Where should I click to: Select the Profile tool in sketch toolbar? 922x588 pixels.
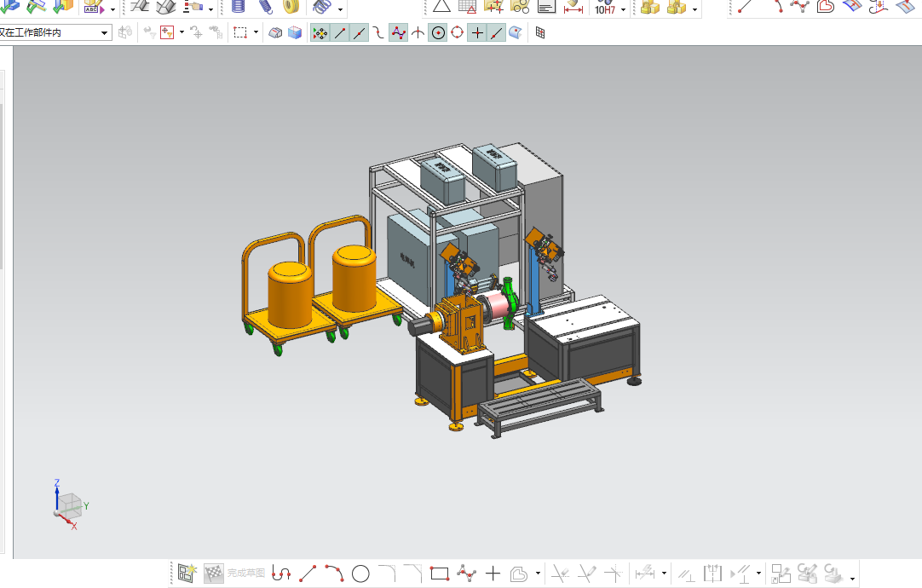tap(282, 574)
